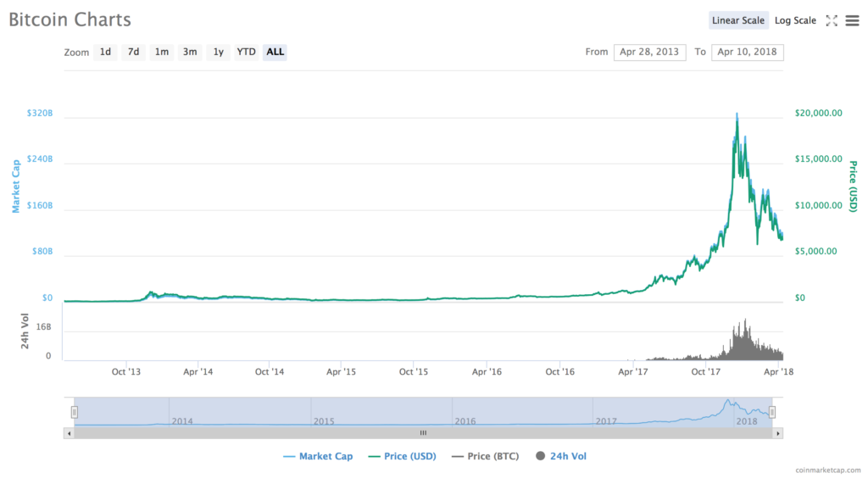This screenshot has width=868, height=484.
Task: Click the $5,000.00 price axis label
Action: (x=816, y=252)
